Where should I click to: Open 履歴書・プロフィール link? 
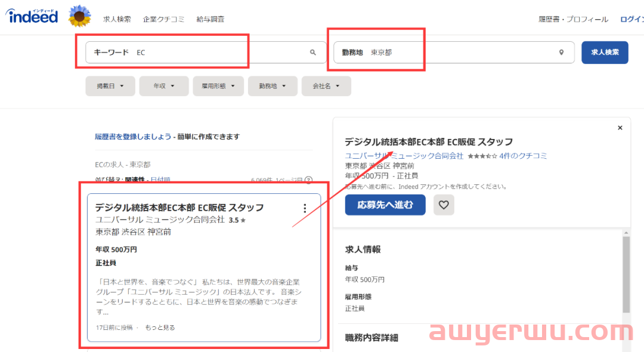point(573,19)
